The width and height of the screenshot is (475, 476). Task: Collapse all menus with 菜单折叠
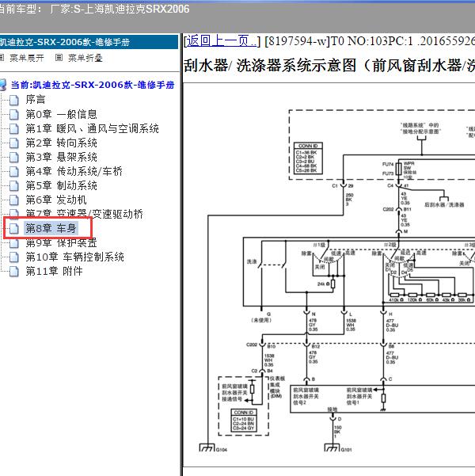85,58
